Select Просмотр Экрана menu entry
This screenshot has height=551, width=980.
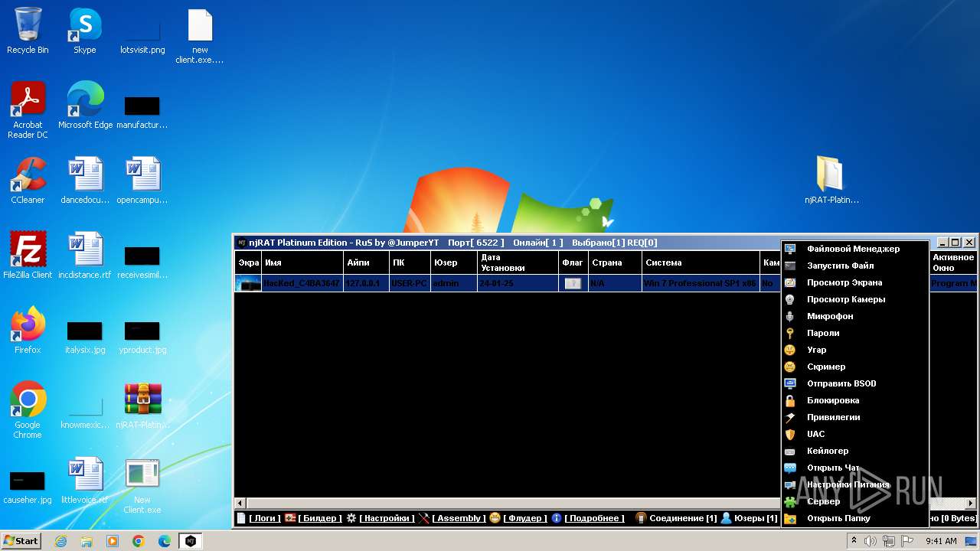tap(854, 282)
